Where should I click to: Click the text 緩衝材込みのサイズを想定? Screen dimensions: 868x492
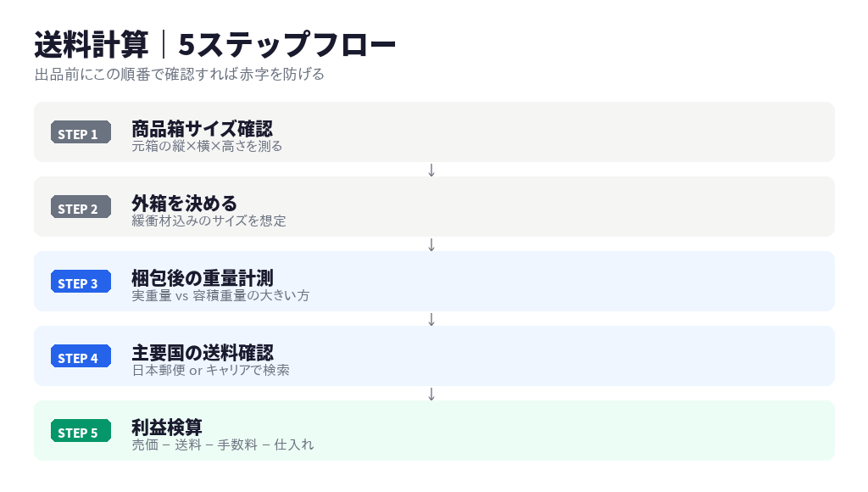pyautogui.click(x=209, y=221)
